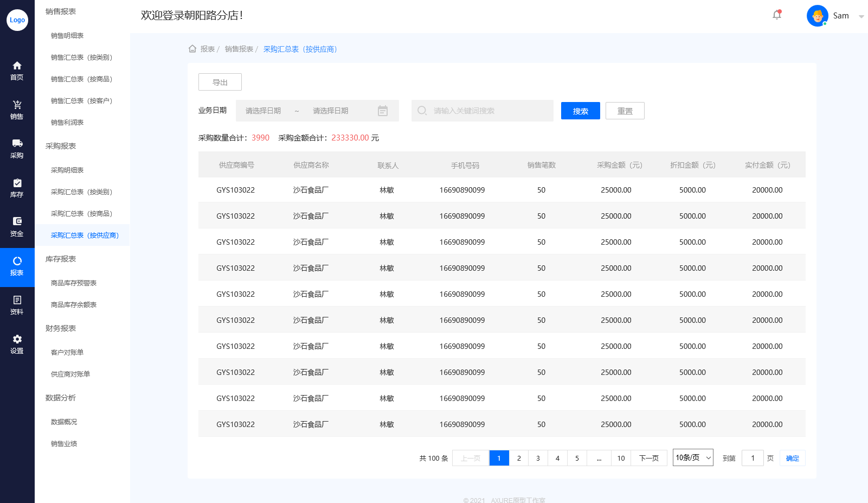Click breadcrumb link 销售报表
868x503 pixels.
(x=239, y=49)
